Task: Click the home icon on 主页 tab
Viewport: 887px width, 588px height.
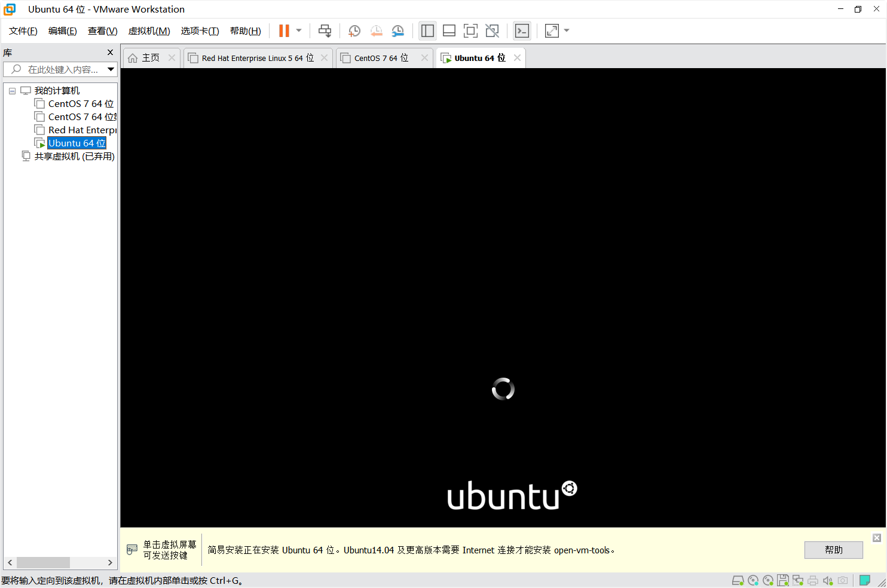Action: [x=133, y=58]
